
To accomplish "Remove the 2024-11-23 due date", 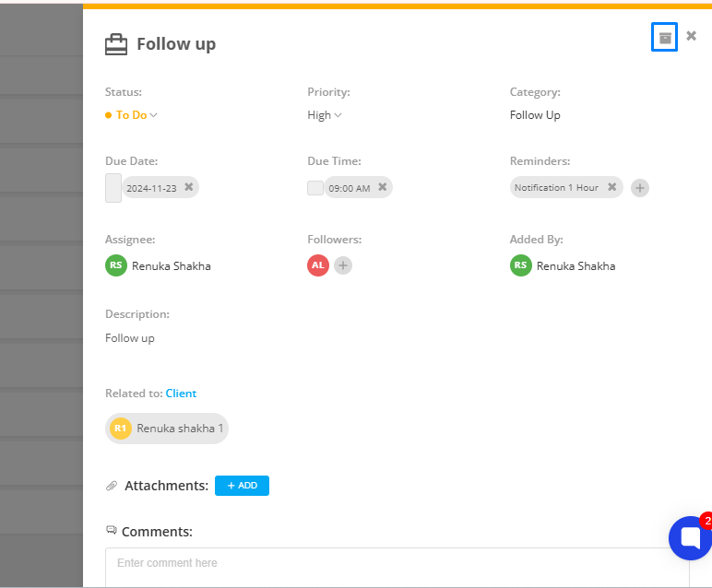I will 189,187.
